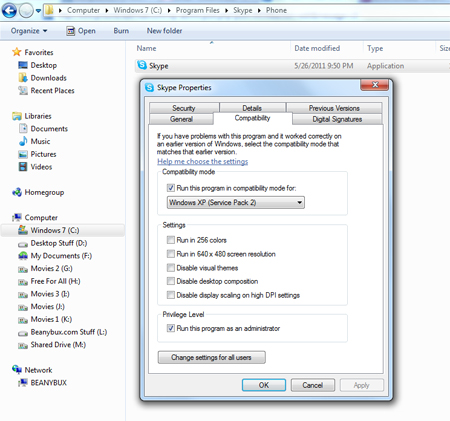Expand breadcrumb arrow after Program Files
The image size is (450, 421).
tap(226, 11)
